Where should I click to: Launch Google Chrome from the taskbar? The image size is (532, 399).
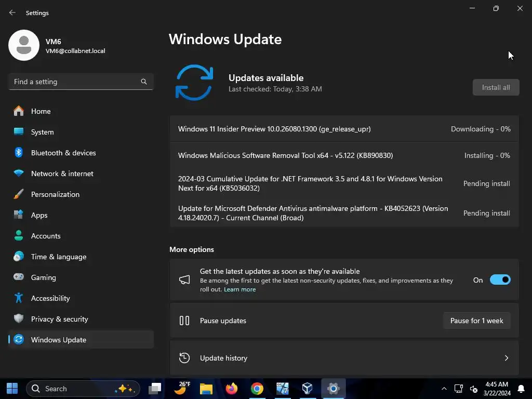coord(257,389)
